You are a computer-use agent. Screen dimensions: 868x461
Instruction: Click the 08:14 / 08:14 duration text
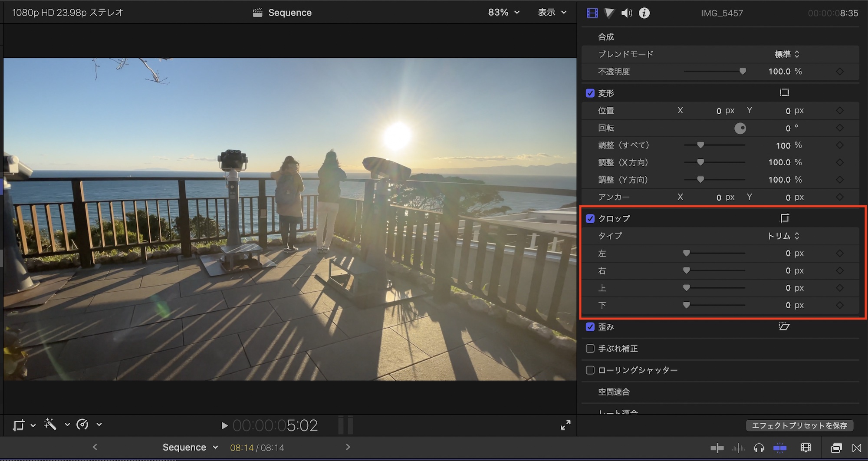tap(257, 448)
